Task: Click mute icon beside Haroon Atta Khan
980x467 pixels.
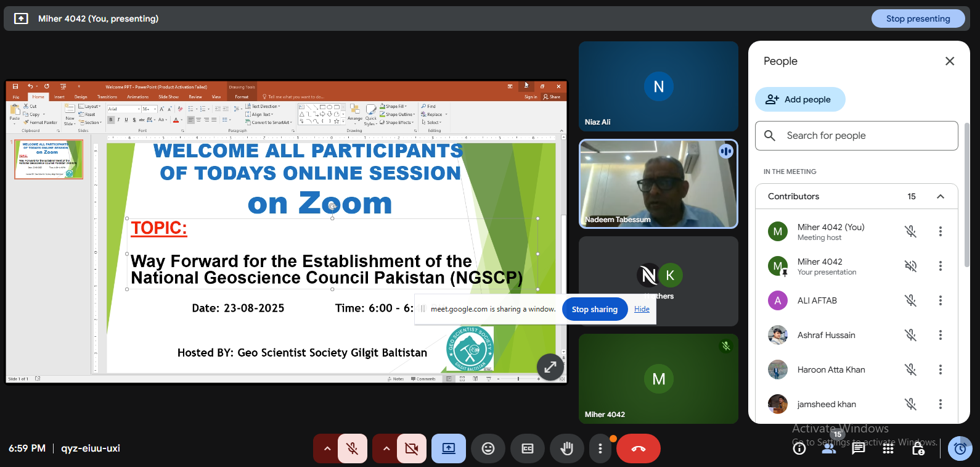Action: [910, 370]
